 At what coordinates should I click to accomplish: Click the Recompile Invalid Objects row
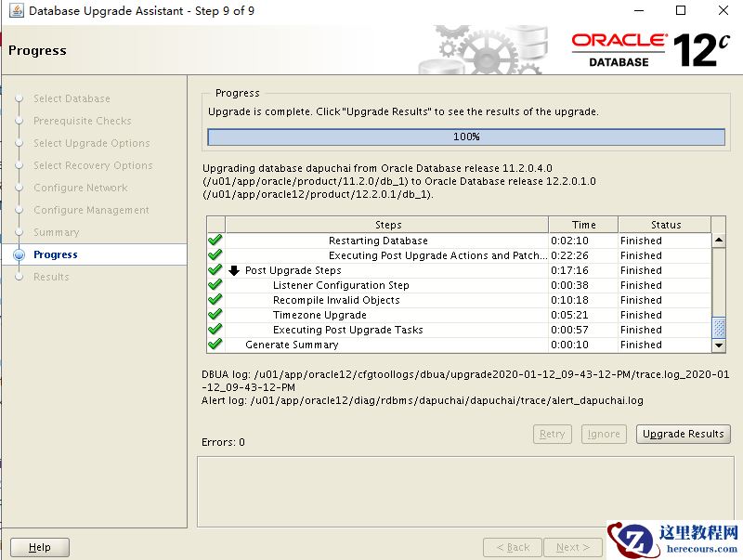coord(459,300)
